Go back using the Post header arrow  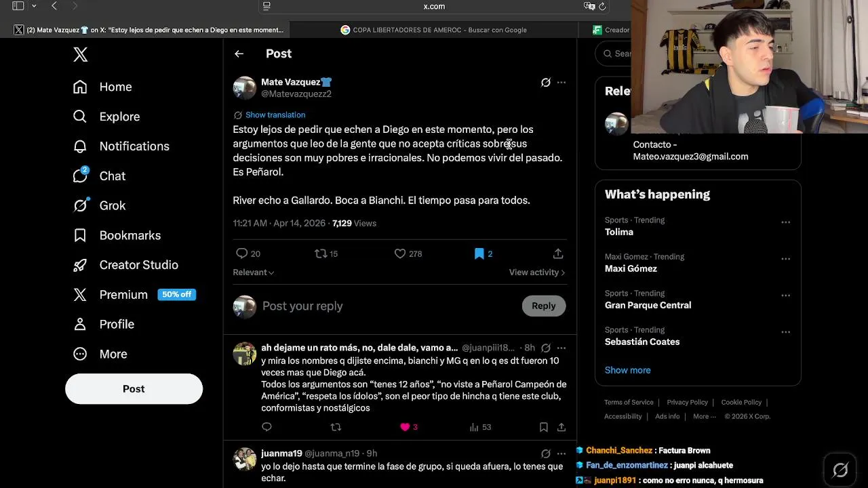pyautogui.click(x=239, y=54)
